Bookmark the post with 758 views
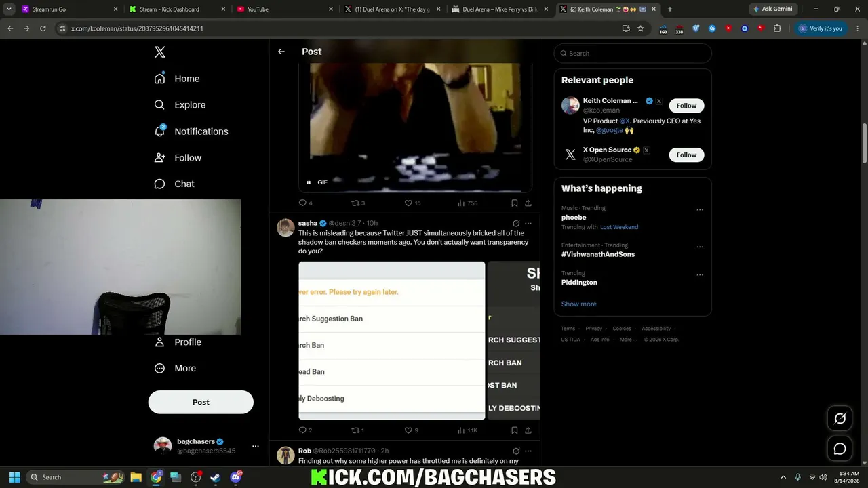This screenshot has height=488, width=868. (515, 203)
